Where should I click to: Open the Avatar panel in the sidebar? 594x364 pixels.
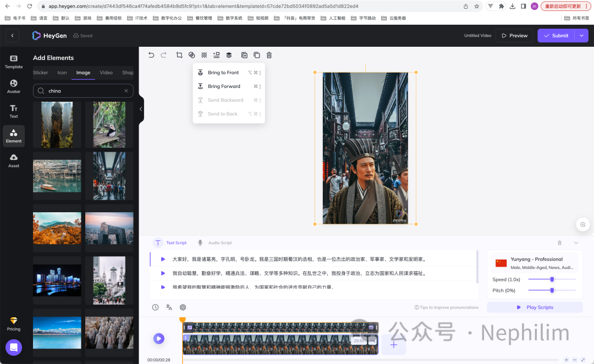14,86
